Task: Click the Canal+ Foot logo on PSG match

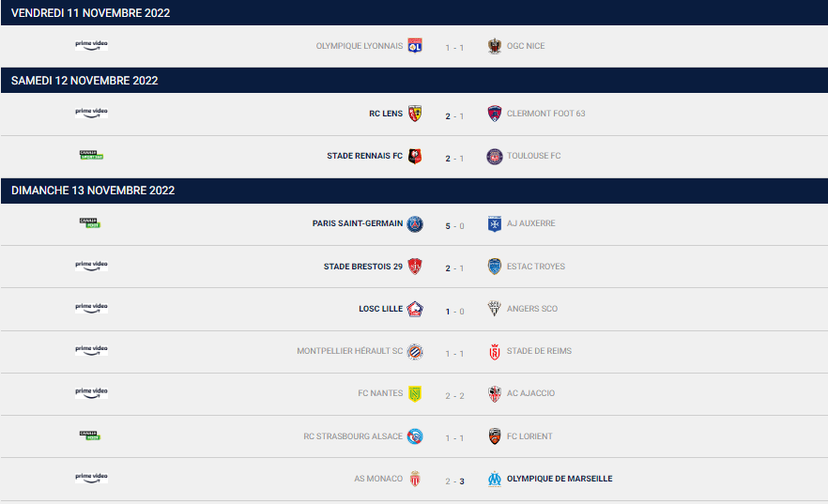Action: (x=90, y=222)
